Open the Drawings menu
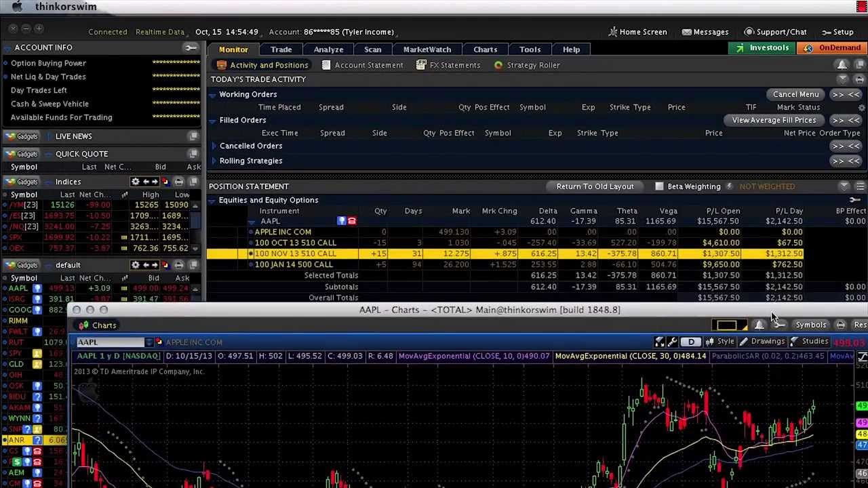This screenshot has height=488, width=868. [761, 342]
